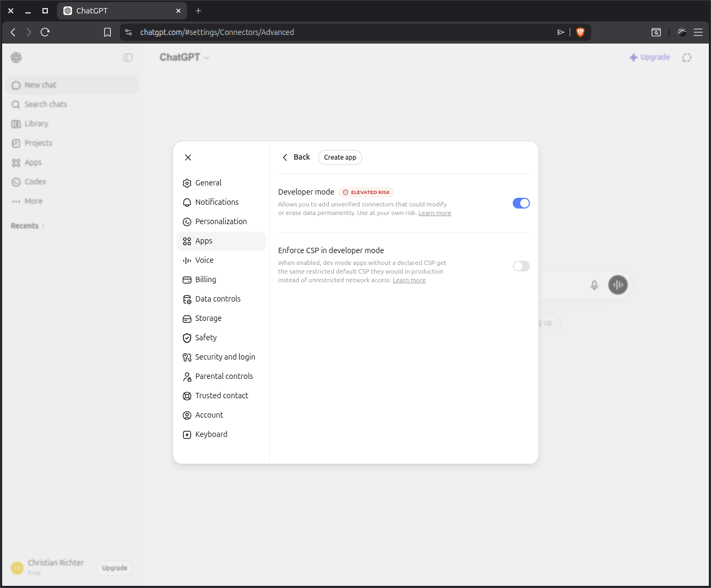Switch to Personalization settings tab

pos(221,222)
